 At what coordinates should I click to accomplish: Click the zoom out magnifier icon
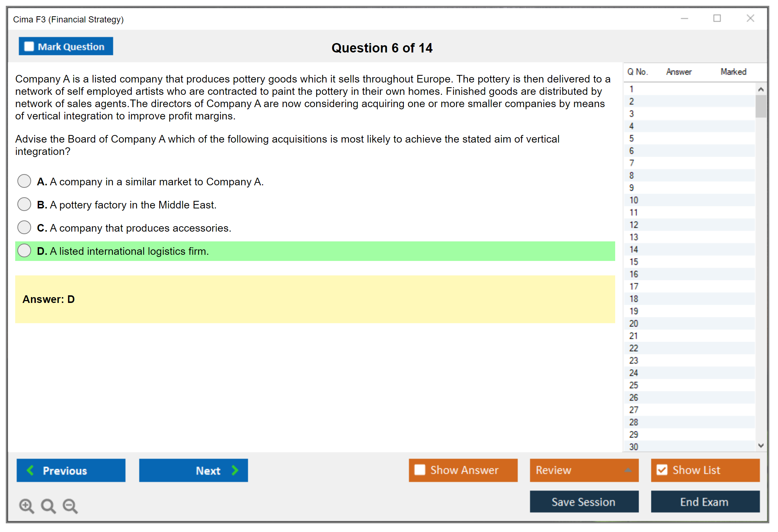(x=70, y=506)
